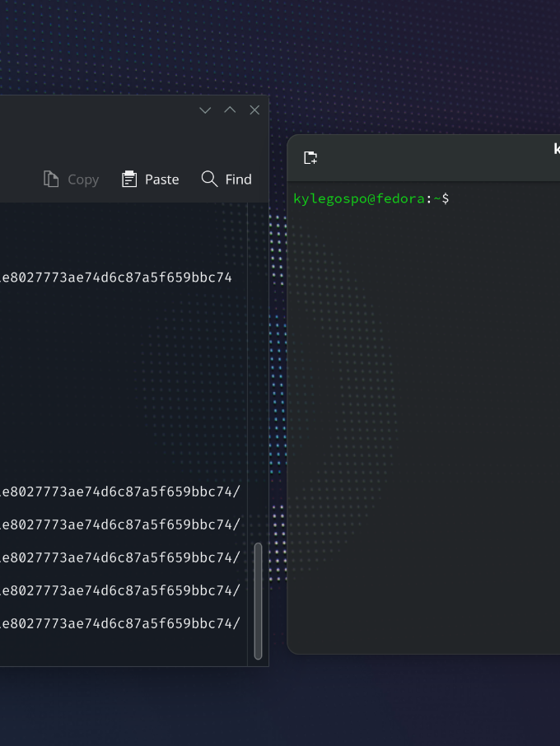The image size is (560, 746).
Task: Click the hash line without a trailing slash
Action: 115,277
